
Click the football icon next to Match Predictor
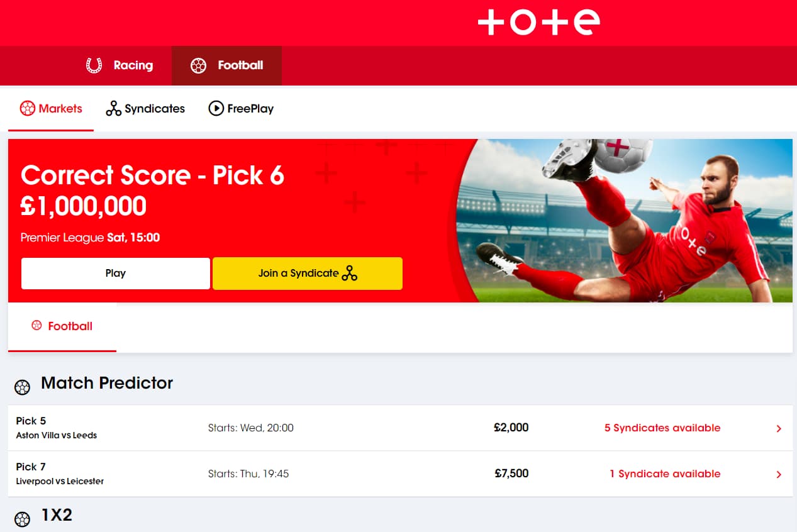[x=22, y=387]
